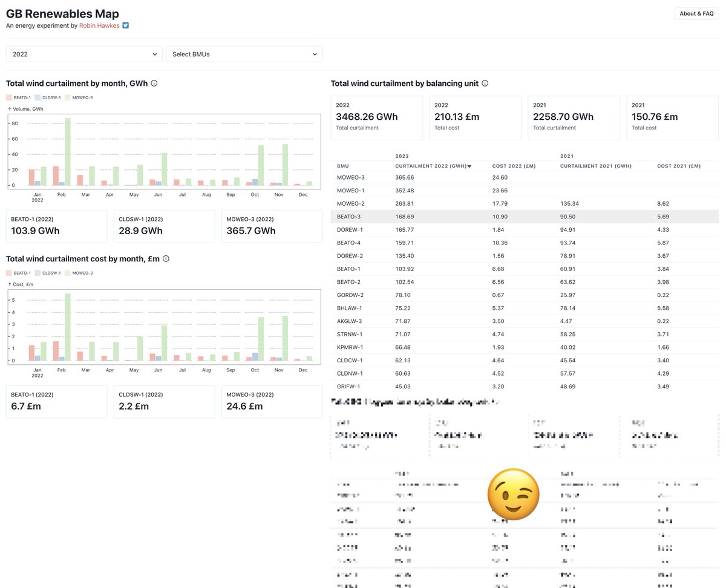
Task: Click the 2258.70 GWh 2021 curtailment card
Action: (574, 117)
